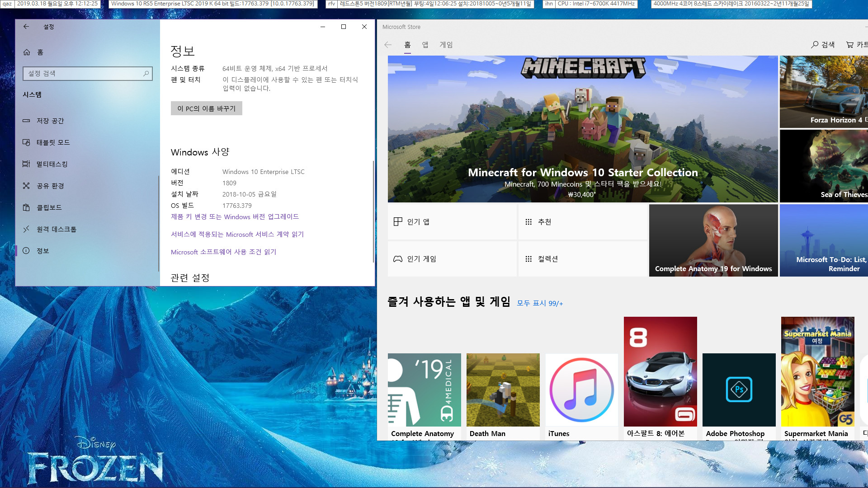The width and height of the screenshot is (868, 488).
Task: Select Shared experiences (공유 환경) icon
Action: [26, 186]
